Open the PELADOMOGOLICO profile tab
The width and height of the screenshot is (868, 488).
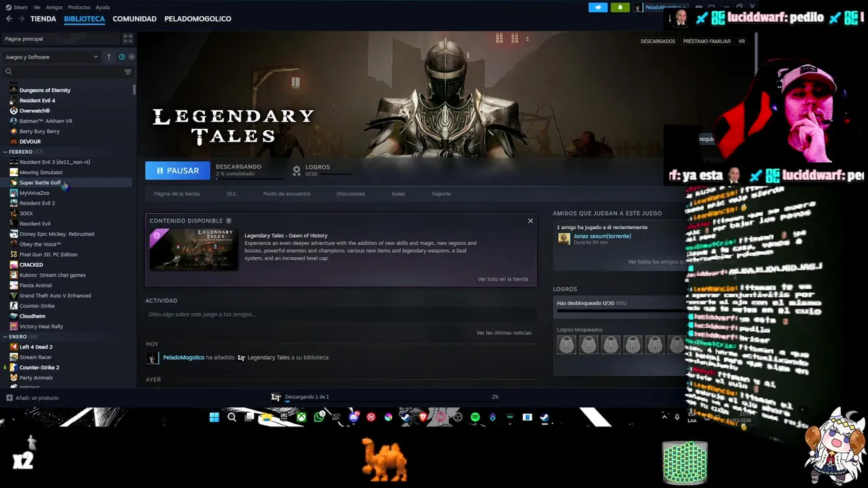[197, 19]
